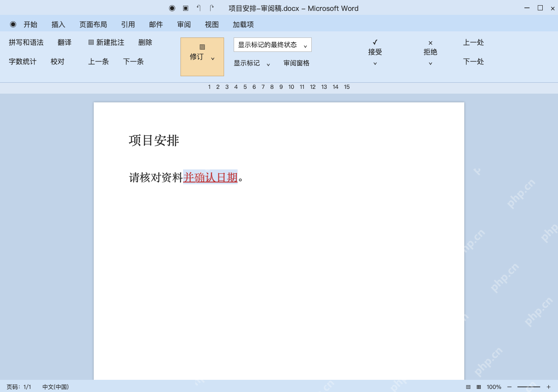
Task: Click 中文(中国) language in status bar
Action: pyautogui.click(x=55, y=387)
